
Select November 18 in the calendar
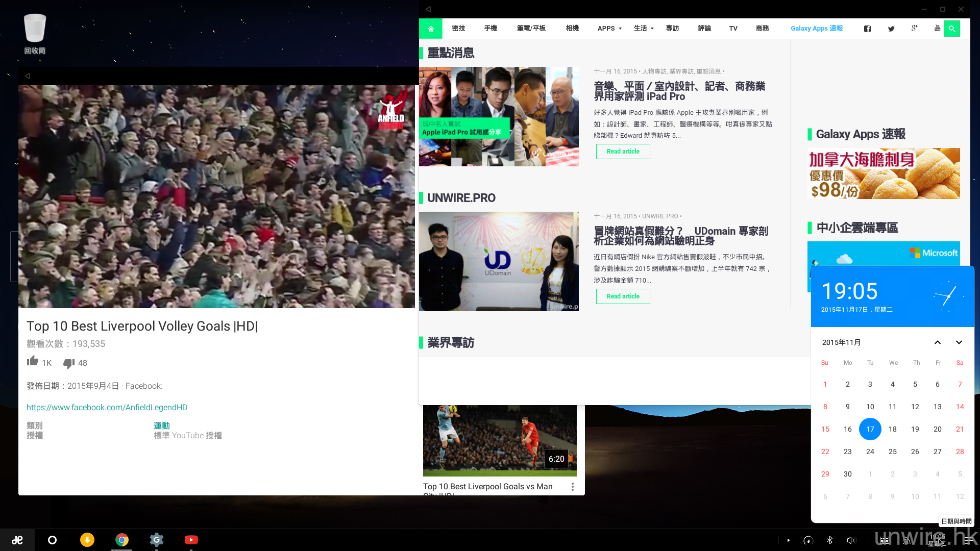892,429
